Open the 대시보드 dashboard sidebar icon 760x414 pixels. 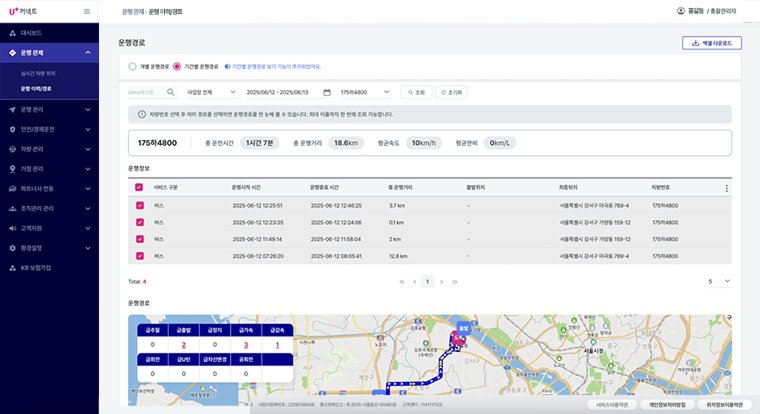click(x=13, y=33)
